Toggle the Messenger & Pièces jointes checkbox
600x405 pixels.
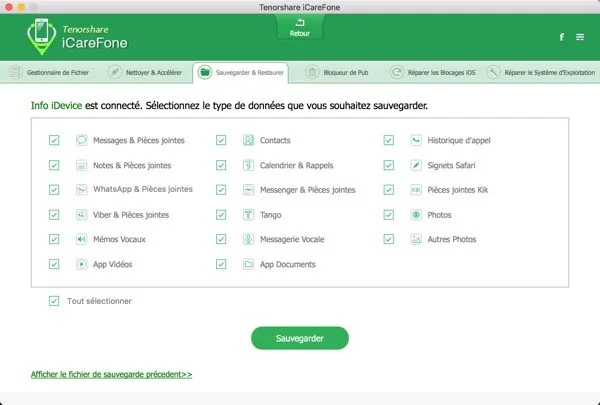tap(221, 189)
